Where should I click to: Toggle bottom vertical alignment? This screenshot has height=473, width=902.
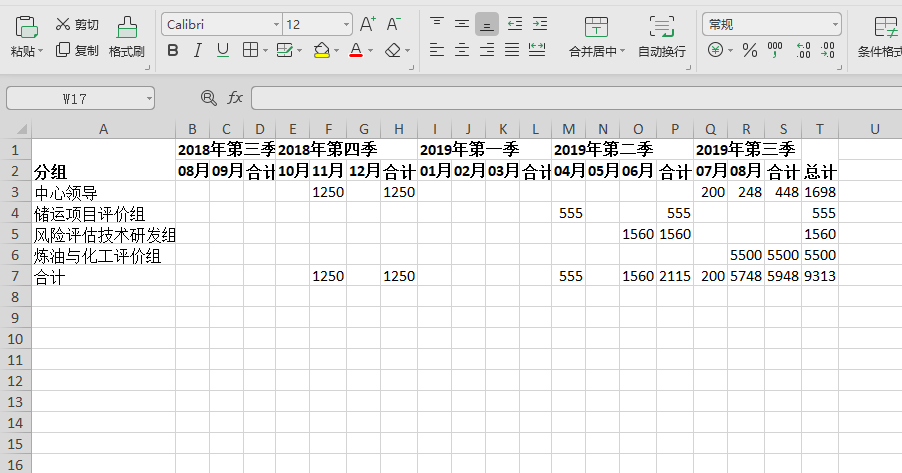pos(487,24)
